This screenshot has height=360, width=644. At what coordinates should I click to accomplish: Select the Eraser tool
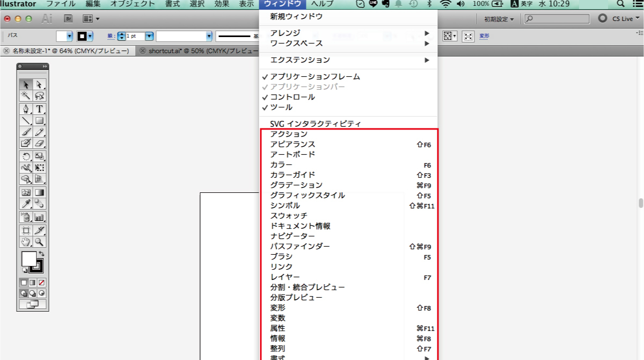[x=40, y=143]
